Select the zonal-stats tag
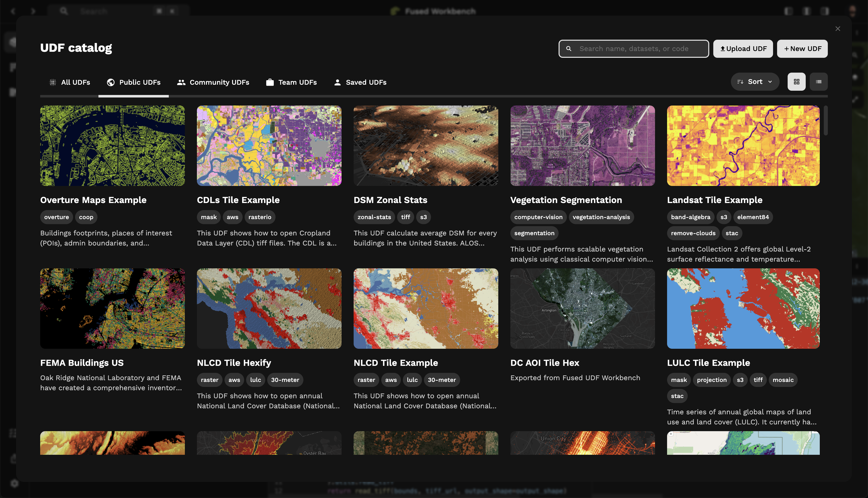 pos(374,217)
